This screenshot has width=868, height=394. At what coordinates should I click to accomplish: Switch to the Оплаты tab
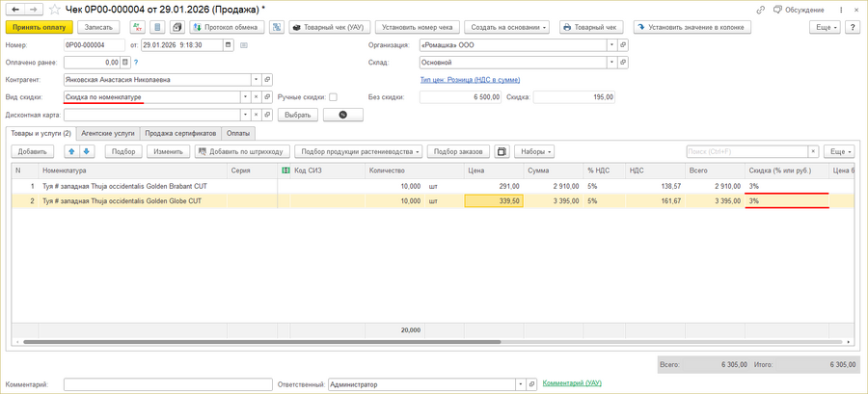pos(238,133)
